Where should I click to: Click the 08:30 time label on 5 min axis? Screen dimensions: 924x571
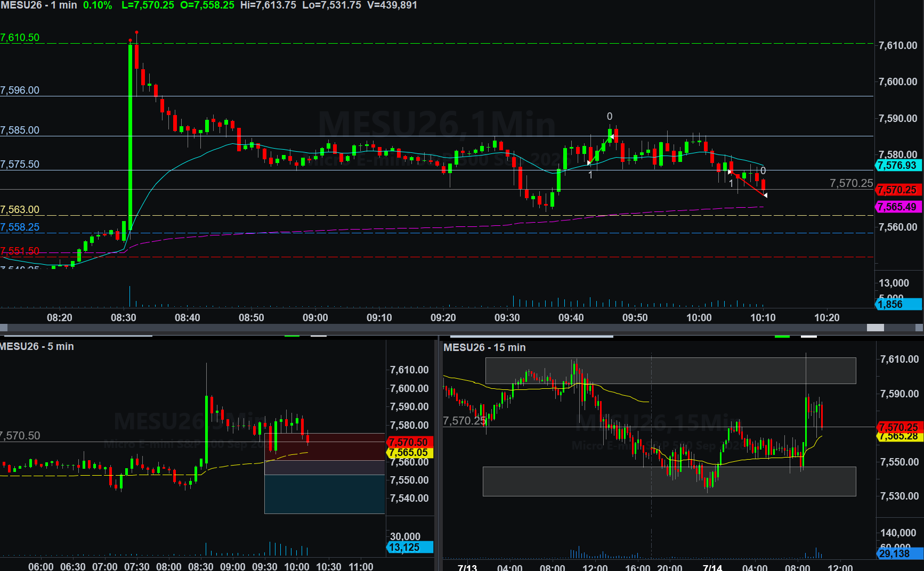pyautogui.click(x=201, y=566)
